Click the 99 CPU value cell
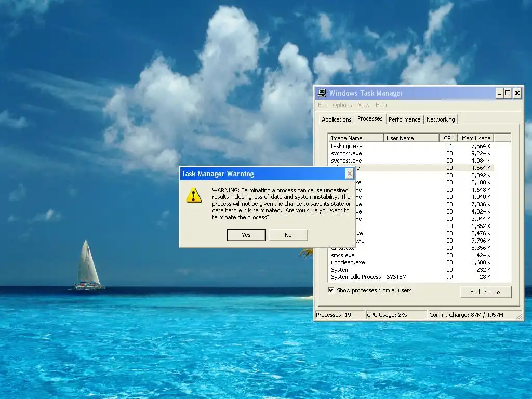532x399 pixels. click(x=449, y=277)
